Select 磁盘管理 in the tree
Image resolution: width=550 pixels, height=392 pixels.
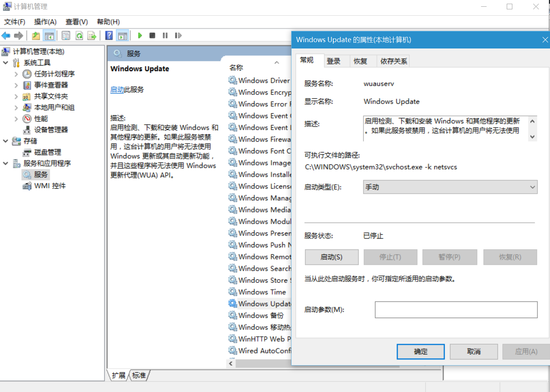[48, 152]
